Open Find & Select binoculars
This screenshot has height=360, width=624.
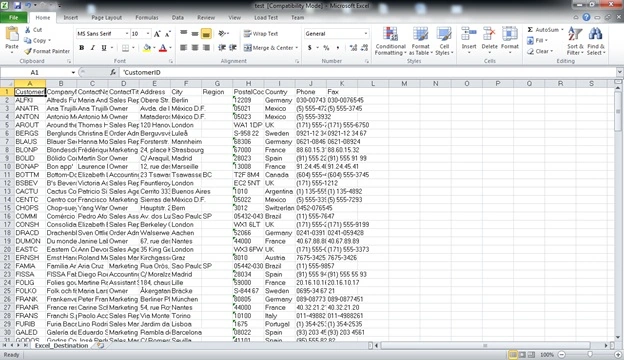pos(595,41)
